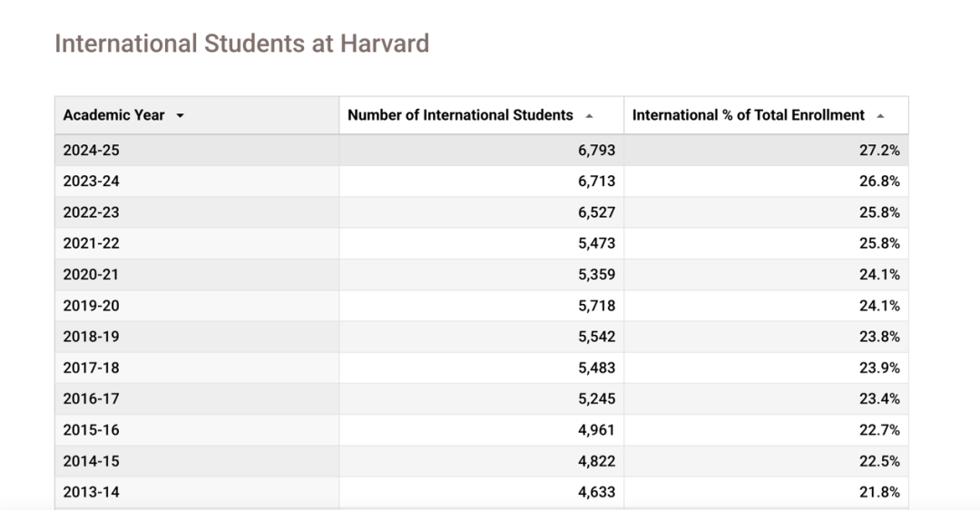980x510 pixels.
Task: Select the Academic Year column header
Action: point(197,115)
